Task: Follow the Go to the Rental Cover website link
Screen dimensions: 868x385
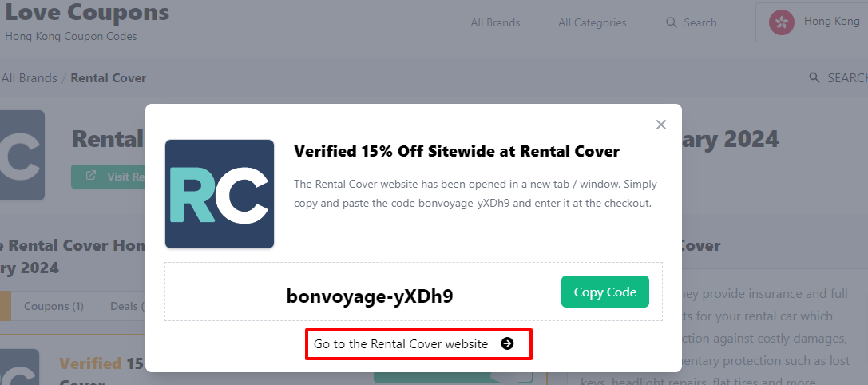Action: click(400, 344)
